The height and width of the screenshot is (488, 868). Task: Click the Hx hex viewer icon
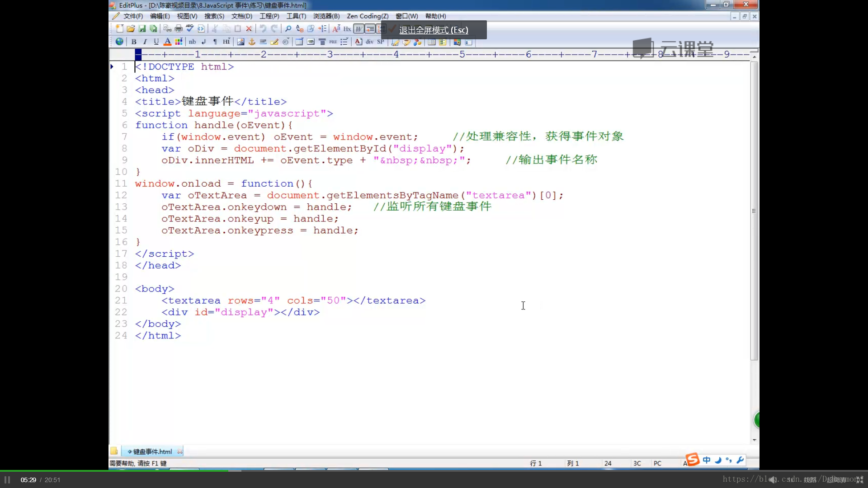[347, 28]
